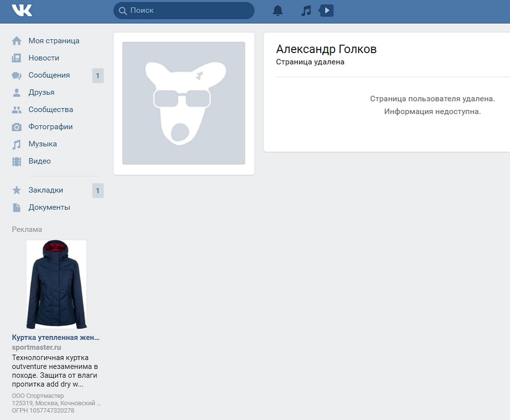
Task: Click the deleted profile avatar placeholder
Action: [184, 103]
